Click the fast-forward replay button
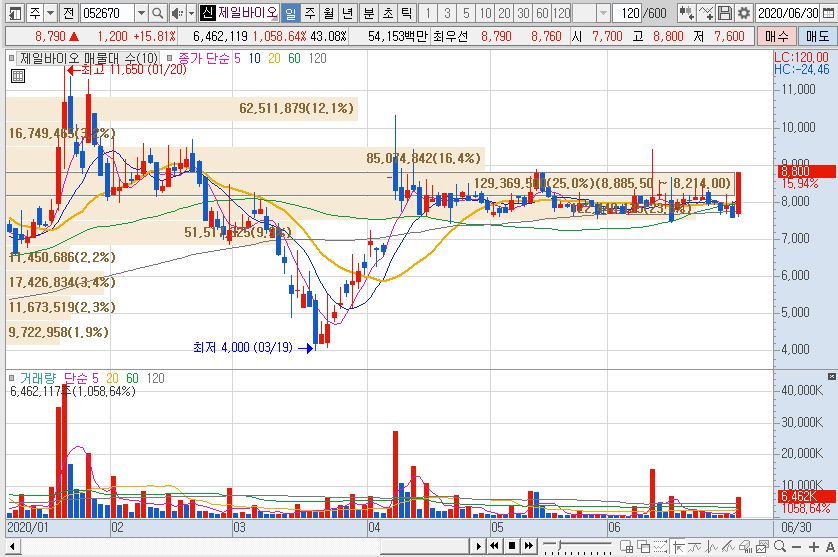 click(529, 546)
